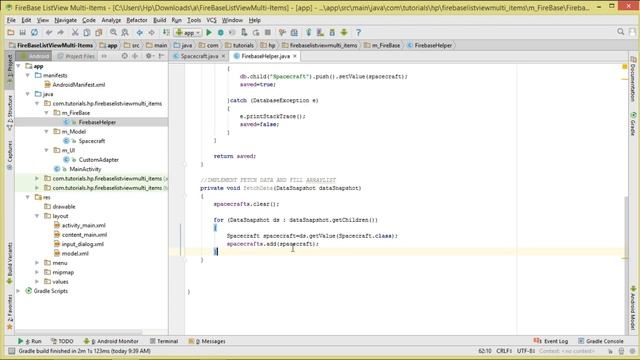Open the VCS menu
Screen dimensions: 640x360
(x=211, y=20)
